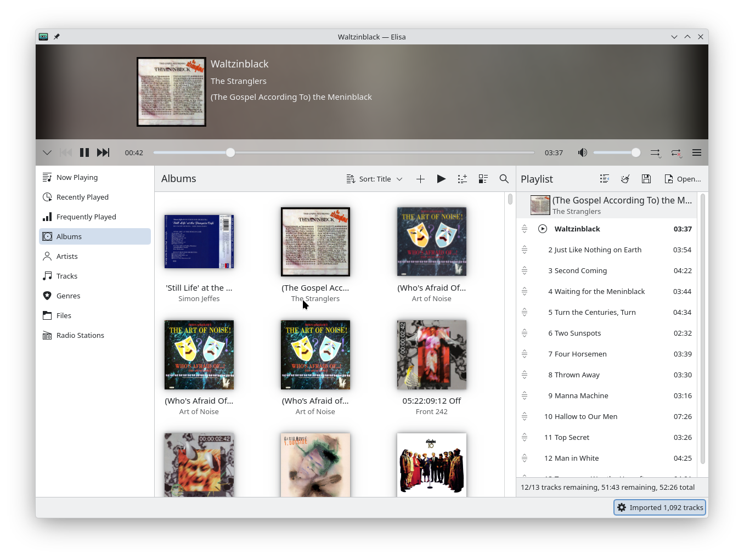
Task: Open search in the Albums toolbar
Action: coord(504,179)
